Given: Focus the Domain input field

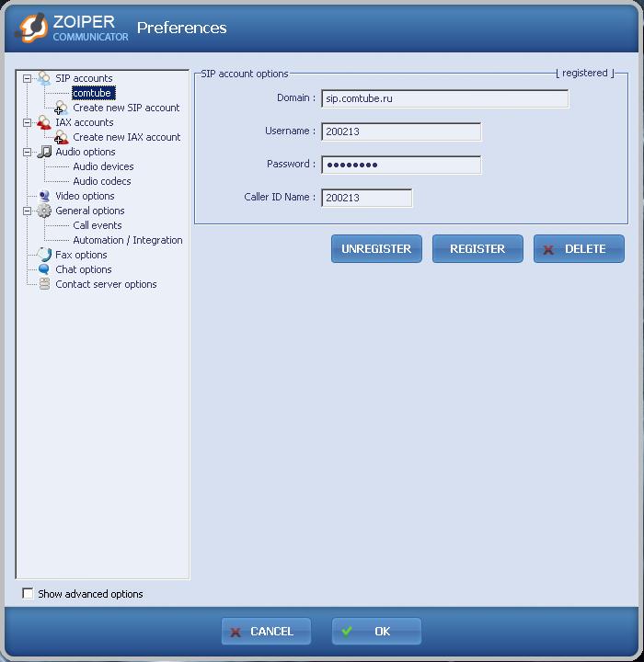Looking at the screenshot, I should [x=445, y=98].
